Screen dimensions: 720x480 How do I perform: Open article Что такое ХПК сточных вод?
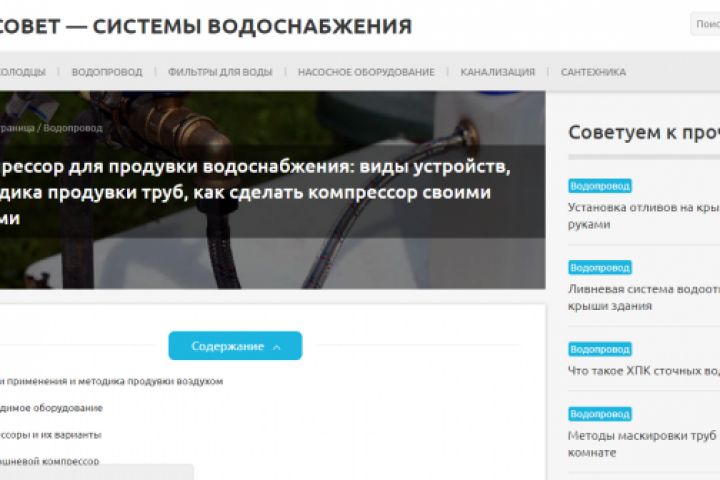(644, 371)
